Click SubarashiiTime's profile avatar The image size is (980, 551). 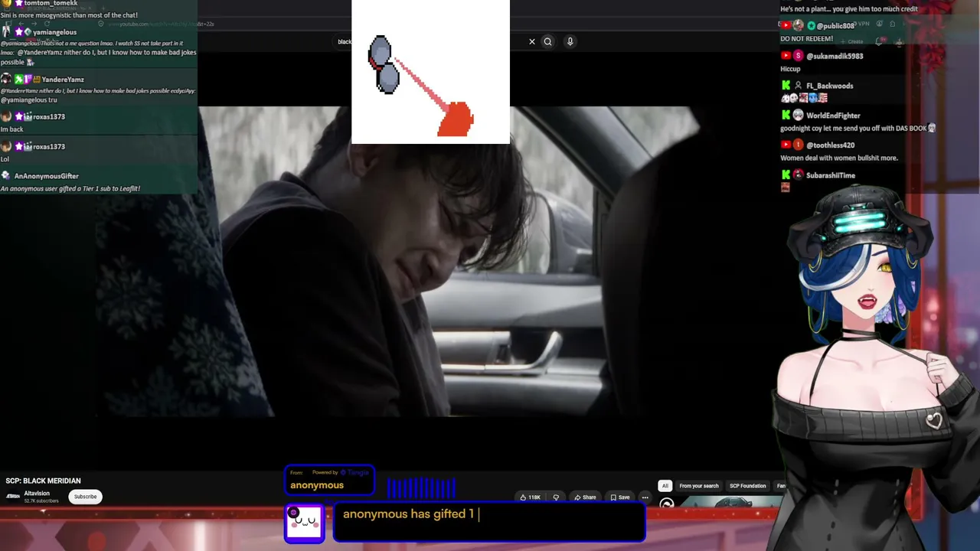click(x=798, y=175)
